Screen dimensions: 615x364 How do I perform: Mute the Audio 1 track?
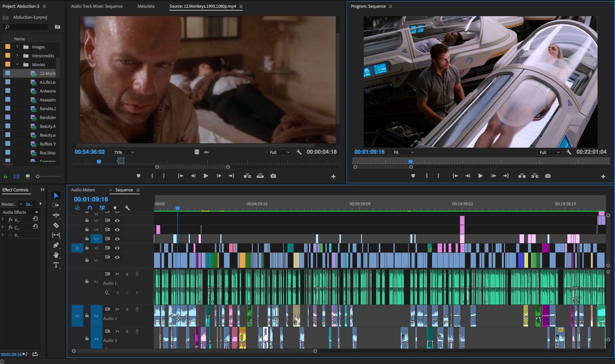[117, 274]
